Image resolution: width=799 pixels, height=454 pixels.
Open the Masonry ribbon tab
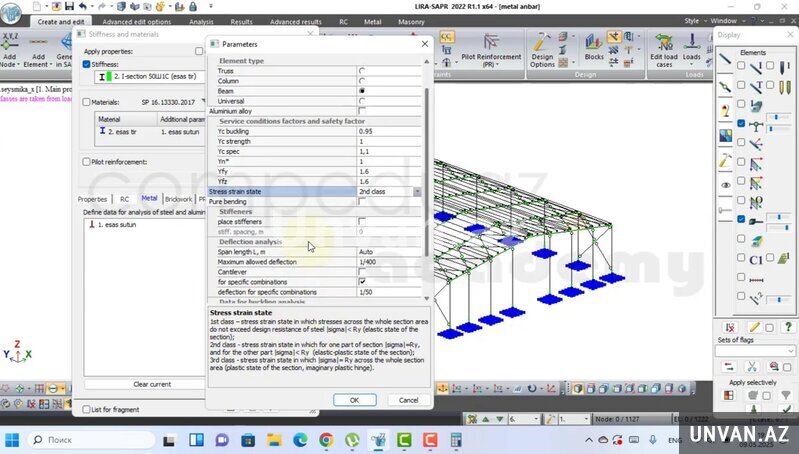[x=411, y=22]
